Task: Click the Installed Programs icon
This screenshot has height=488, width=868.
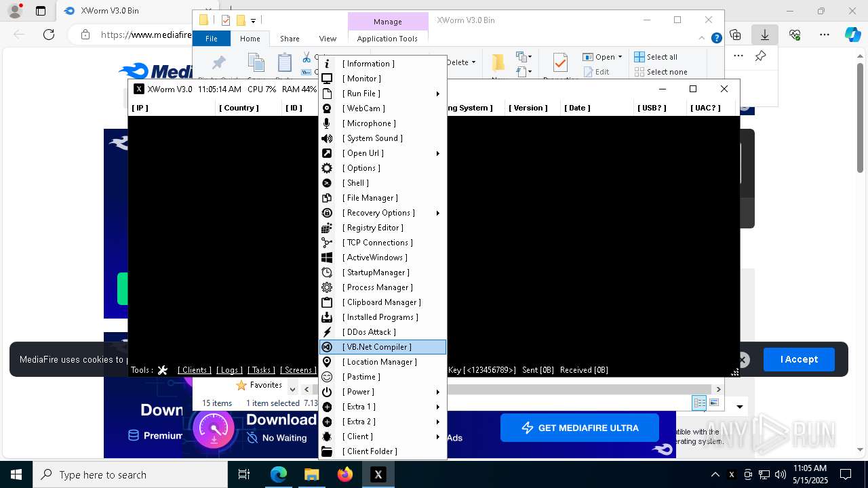Action: [327, 317]
